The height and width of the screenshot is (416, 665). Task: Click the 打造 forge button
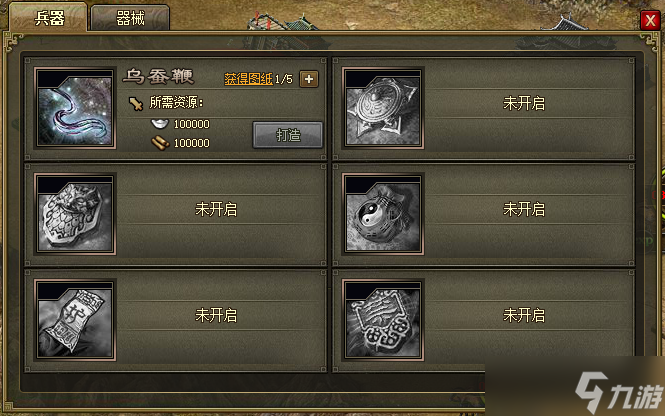click(288, 135)
